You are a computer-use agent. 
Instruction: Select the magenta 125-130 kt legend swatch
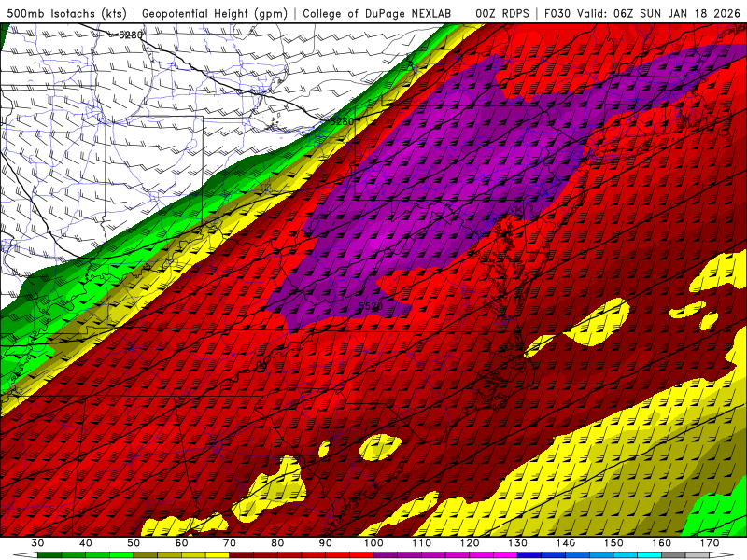coord(506,555)
